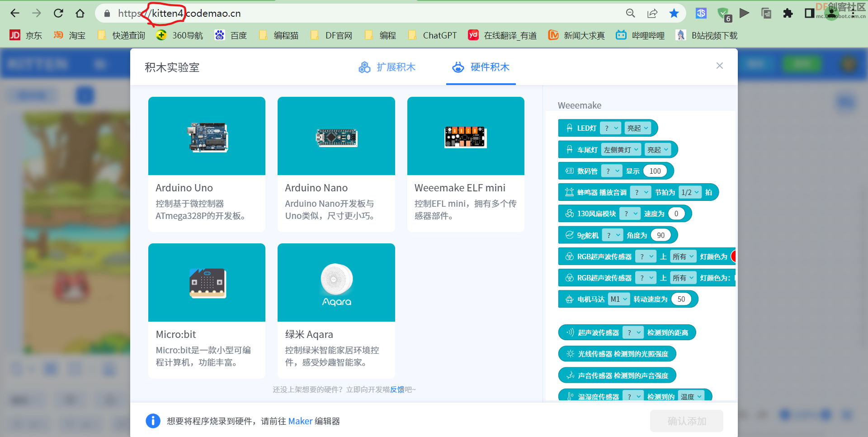Click the 电机马达 block motor icon
868x437 pixels.
(x=570, y=299)
